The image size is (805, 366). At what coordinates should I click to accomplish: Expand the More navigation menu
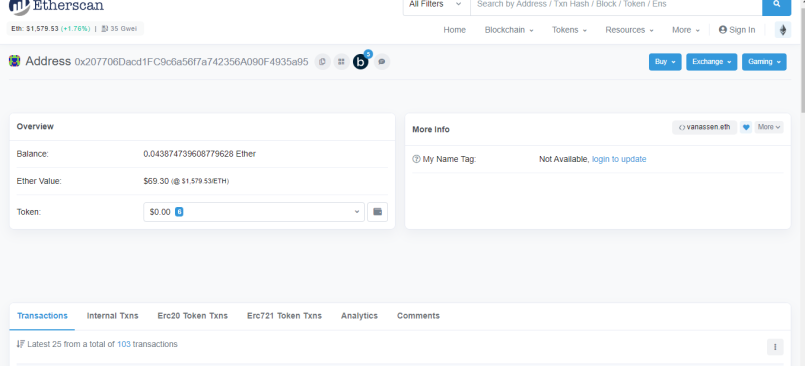[x=685, y=30]
